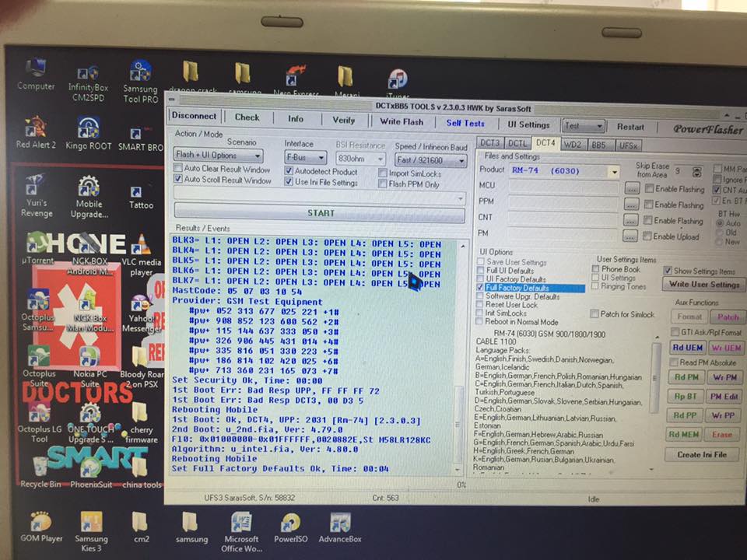Switch to DCT3 tab
The image size is (747, 560).
coord(489,143)
